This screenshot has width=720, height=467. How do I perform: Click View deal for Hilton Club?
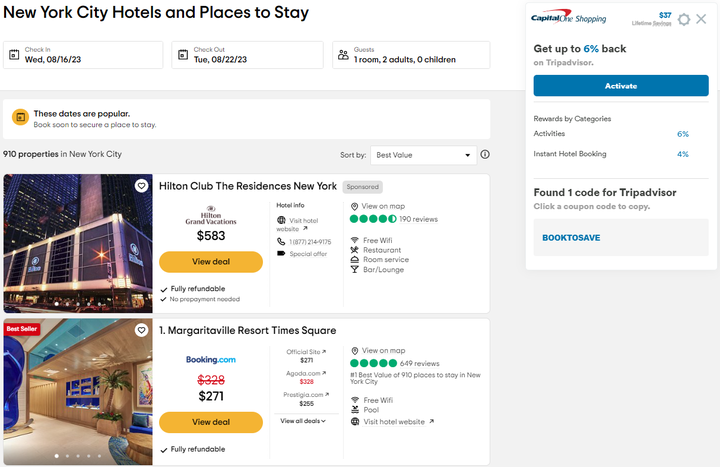210,261
